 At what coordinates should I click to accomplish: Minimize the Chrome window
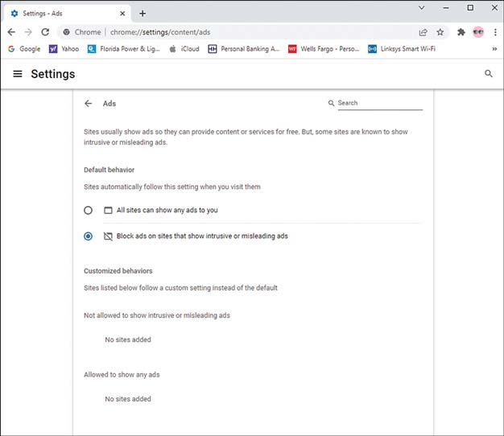[446, 8]
